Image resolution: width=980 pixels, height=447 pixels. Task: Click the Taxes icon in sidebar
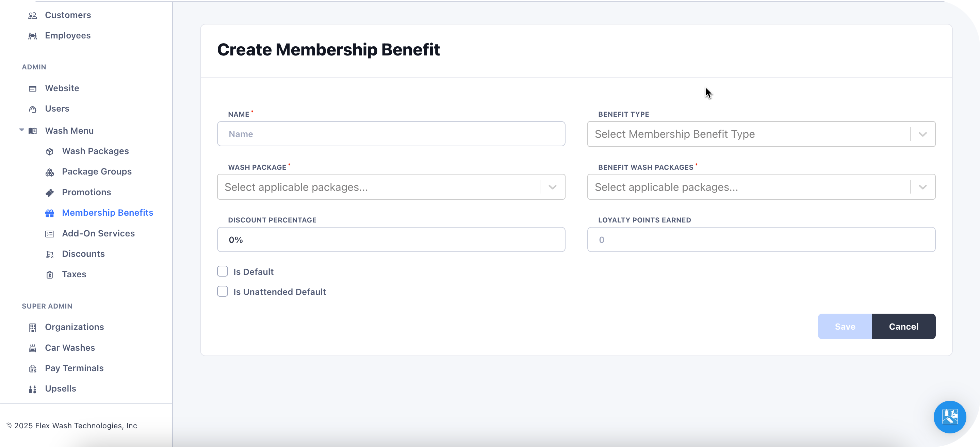(49, 275)
